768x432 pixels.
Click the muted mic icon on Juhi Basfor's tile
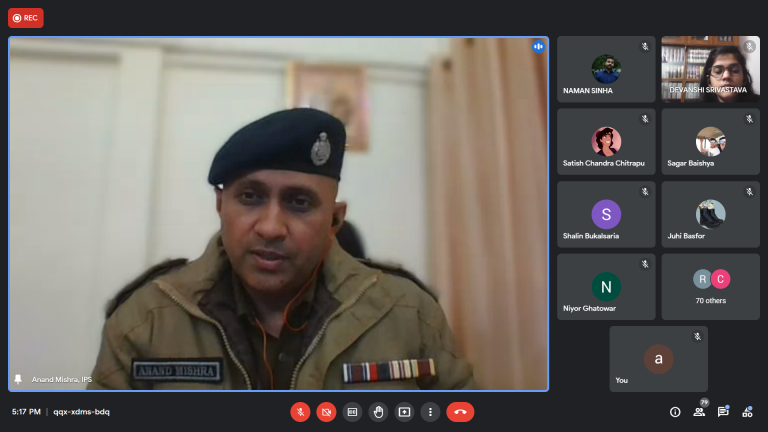[x=749, y=191]
